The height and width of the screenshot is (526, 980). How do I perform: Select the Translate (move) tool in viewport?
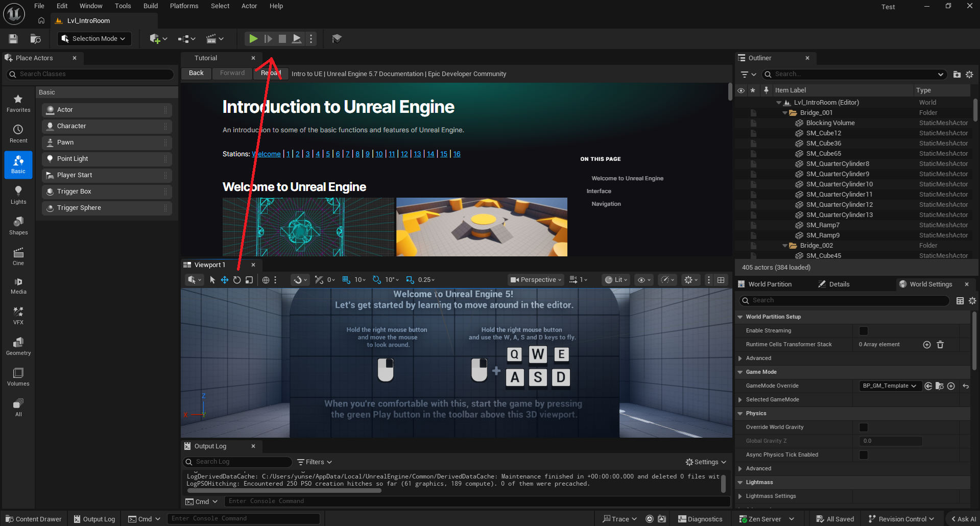pyautogui.click(x=225, y=280)
